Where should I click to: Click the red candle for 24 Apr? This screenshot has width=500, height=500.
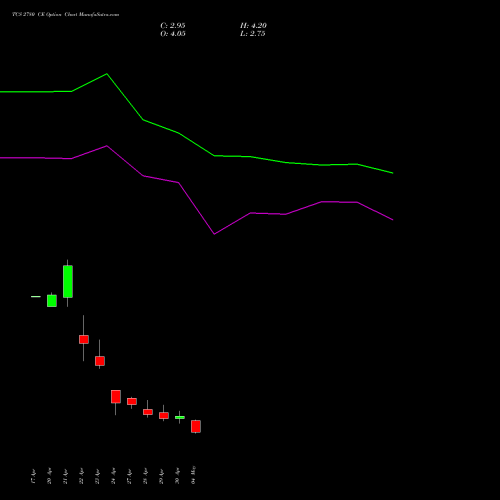click(116, 397)
